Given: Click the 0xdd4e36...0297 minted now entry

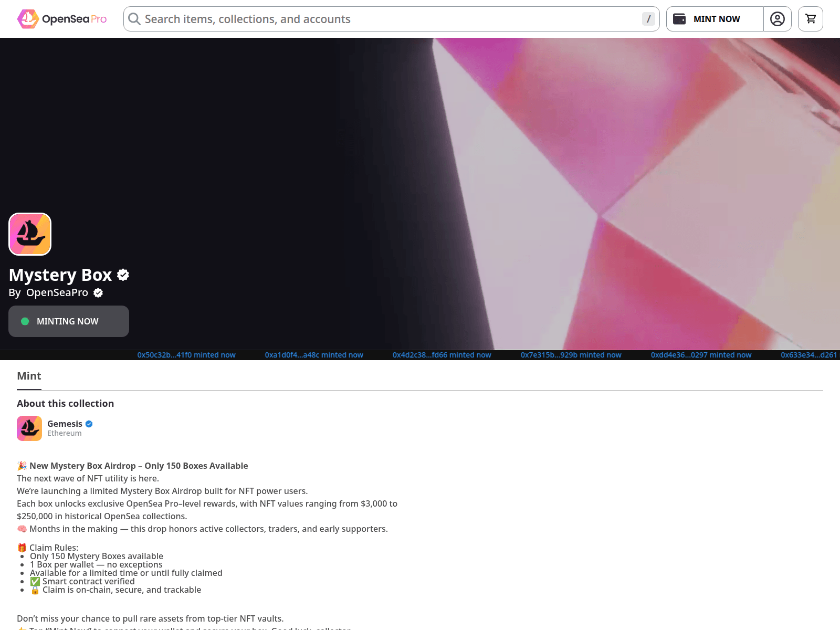Looking at the screenshot, I should click(x=701, y=355).
